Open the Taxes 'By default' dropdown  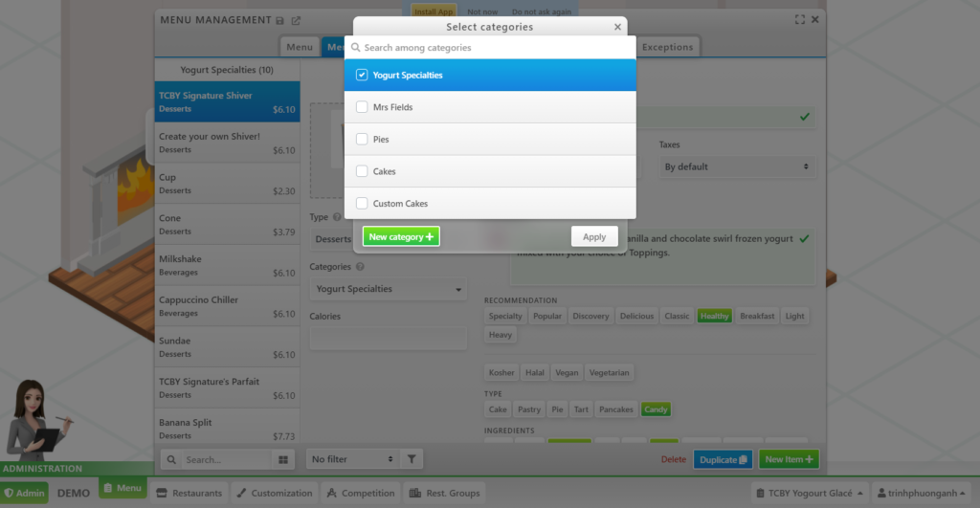(736, 166)
